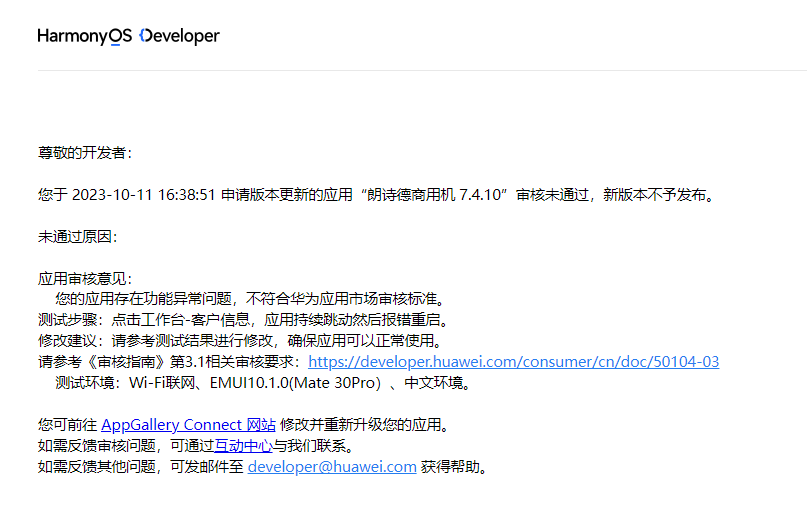Open the 互动中心 link
Screen dimensions: 807x510
click(243, 446)
